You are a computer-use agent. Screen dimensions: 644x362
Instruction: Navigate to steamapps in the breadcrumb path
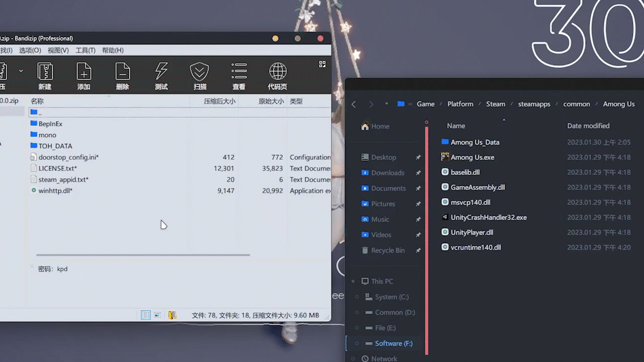[x=534, y=104]
